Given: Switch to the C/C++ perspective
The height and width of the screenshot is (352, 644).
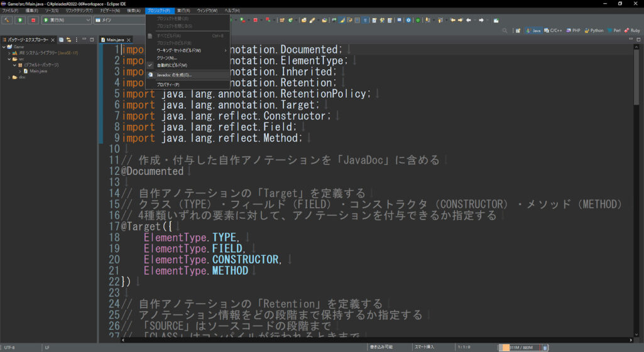Looking at the screenshot, I should coord(553,30).
